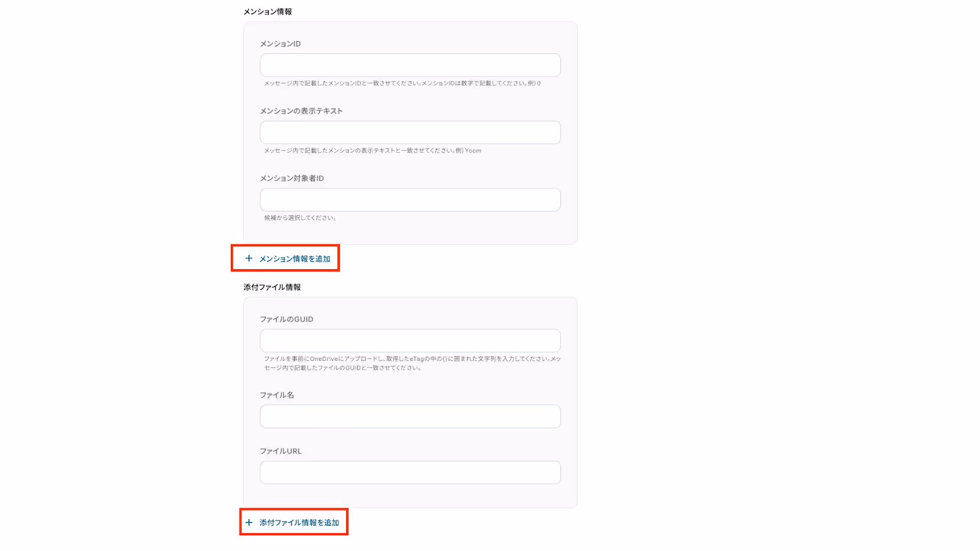Click the メンションの表示テキスト label
This screenshot has height=551, width=980.
pyautogui.click(x=301, y=111)
